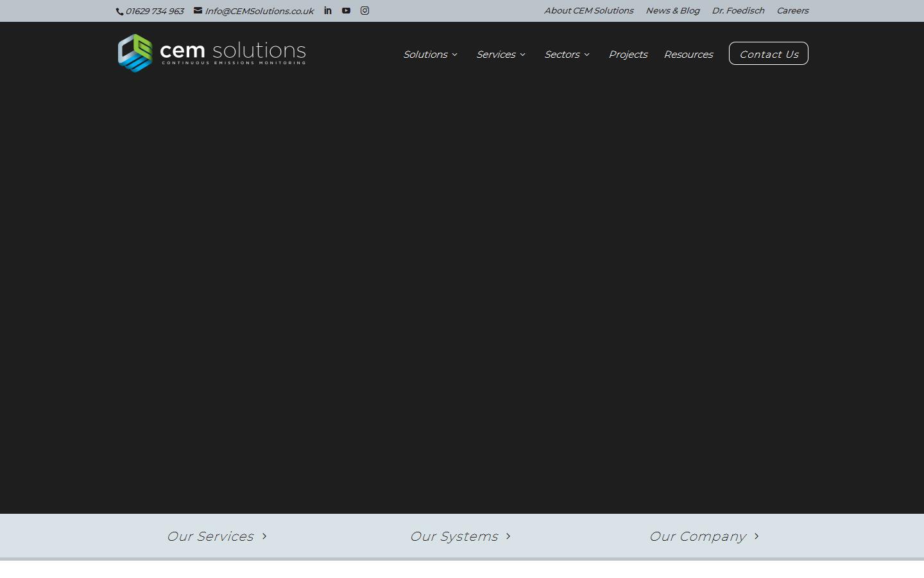The height and width of the screenshot is (578, 924).
Task: Click the phone icon beside 01629 734 963
Action: coord(119,12)
